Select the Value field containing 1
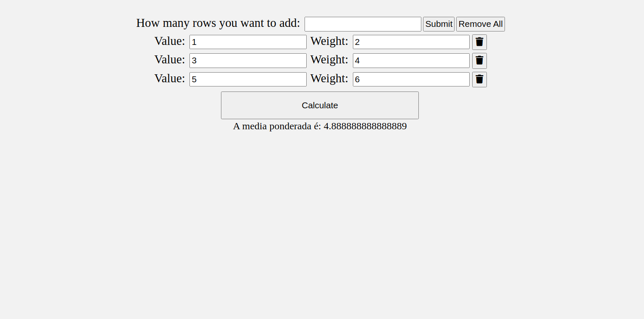Image resolution: width=644 pixels, height=319 pixels. pyautogui.click(x=248, y=42)
